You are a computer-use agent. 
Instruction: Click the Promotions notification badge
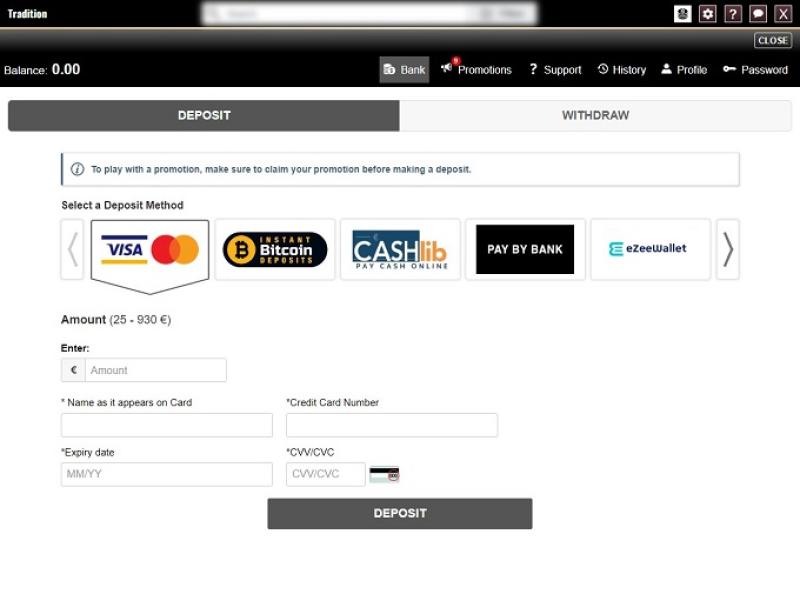point(456,61)
